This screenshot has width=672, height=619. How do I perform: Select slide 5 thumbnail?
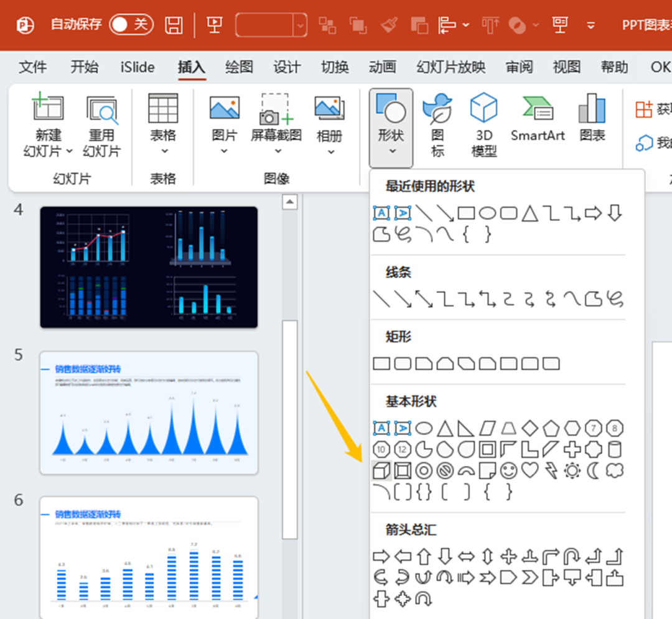tap(149, 413)
